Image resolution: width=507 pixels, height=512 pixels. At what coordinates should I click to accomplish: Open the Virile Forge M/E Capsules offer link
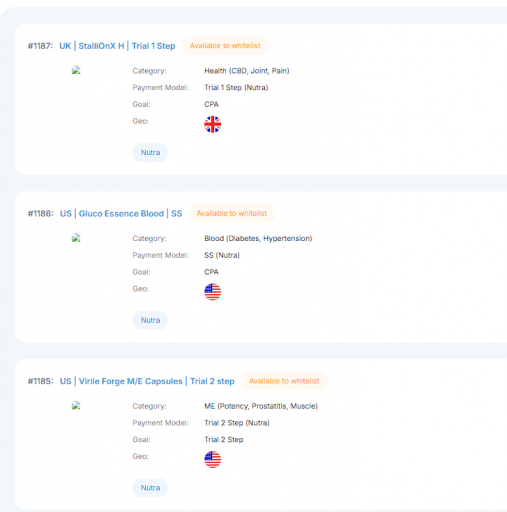[147, 381]
